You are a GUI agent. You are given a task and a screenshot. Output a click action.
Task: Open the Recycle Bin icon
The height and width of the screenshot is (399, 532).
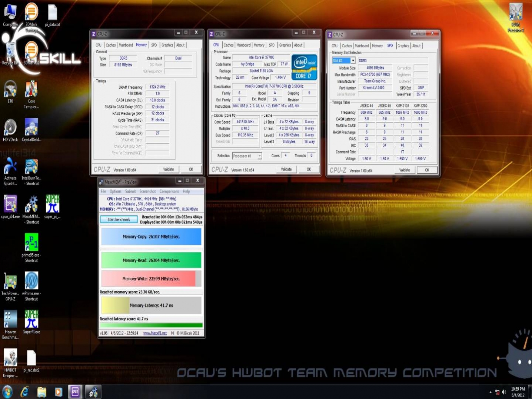click(x=10, y=53)
